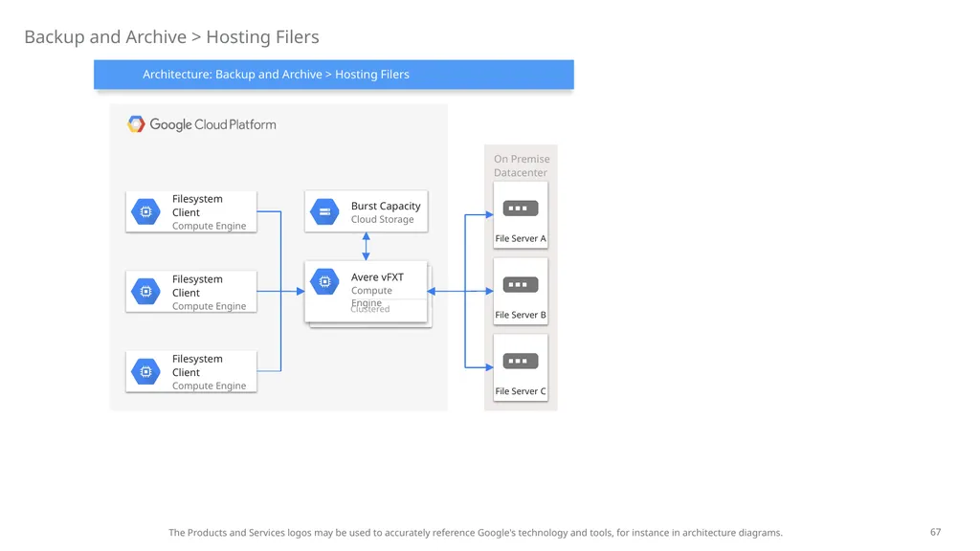Click the File Server A server icon

[520, 208]
